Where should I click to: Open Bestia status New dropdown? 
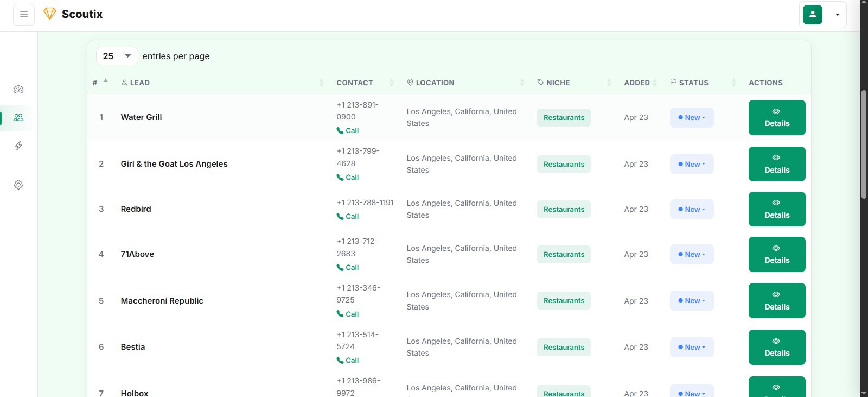click(692, 347)
